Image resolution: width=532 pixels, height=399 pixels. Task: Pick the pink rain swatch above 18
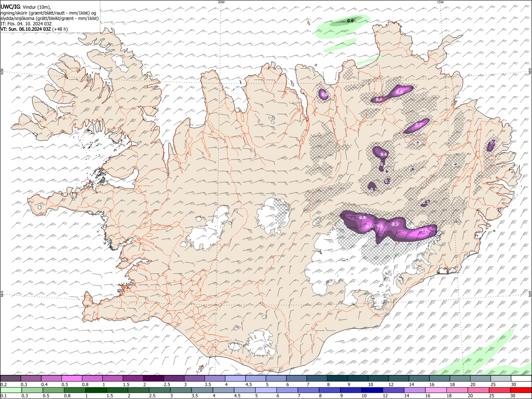pyautogui.click(x=457, y=390)
